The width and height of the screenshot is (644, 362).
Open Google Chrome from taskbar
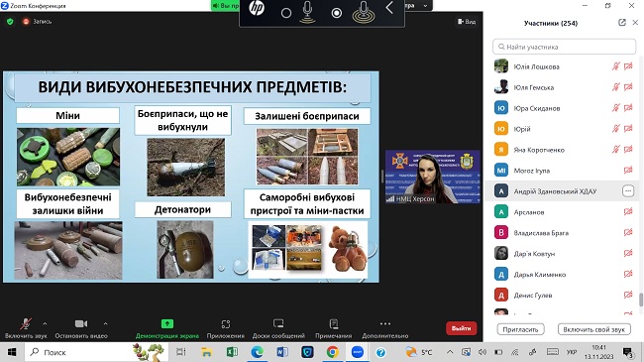(x=332, y=352)
